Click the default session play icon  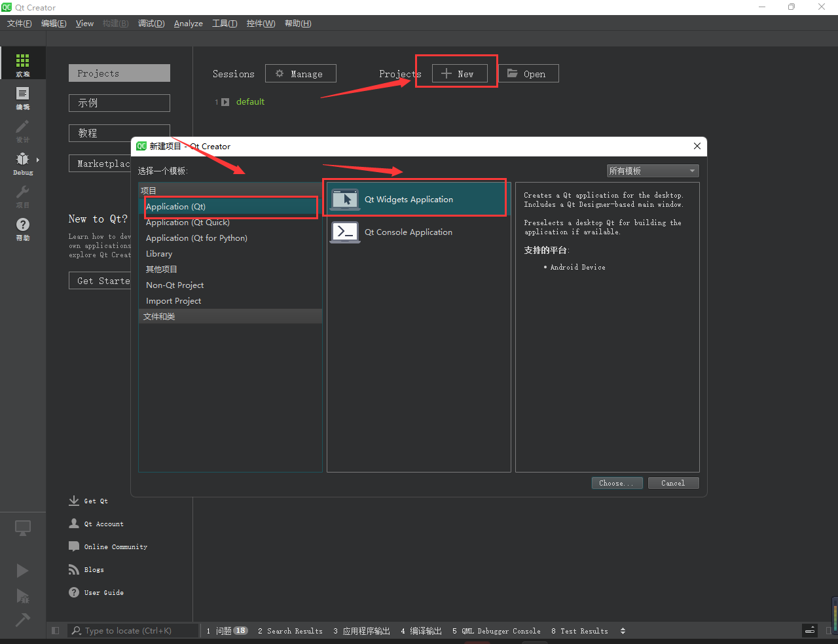[x=225, y=102]
